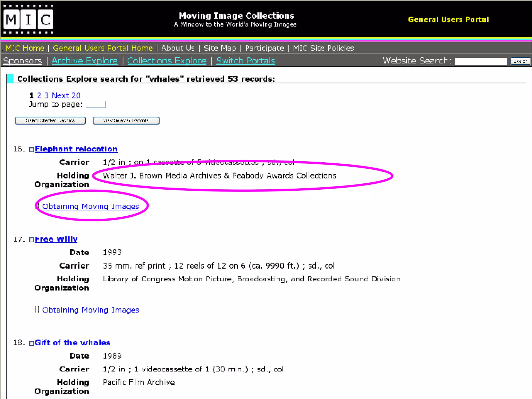Tick the Gift of the whales checkbox
532x399 pixels.
tap(31, 343)
